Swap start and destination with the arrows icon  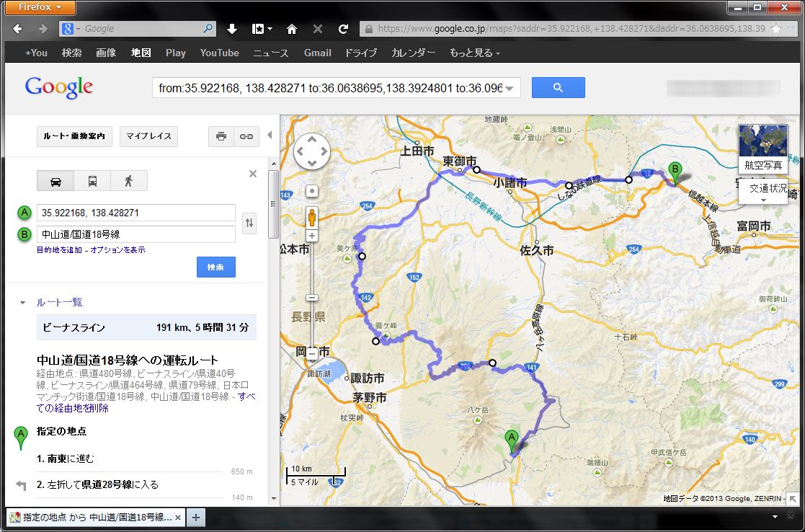pos(249,223)
